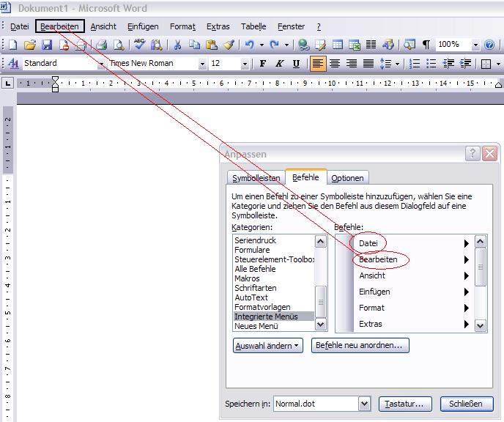The image size is (504, 422).
Task: Open the Ansicht menu
Action: click(x=103, y=26)
